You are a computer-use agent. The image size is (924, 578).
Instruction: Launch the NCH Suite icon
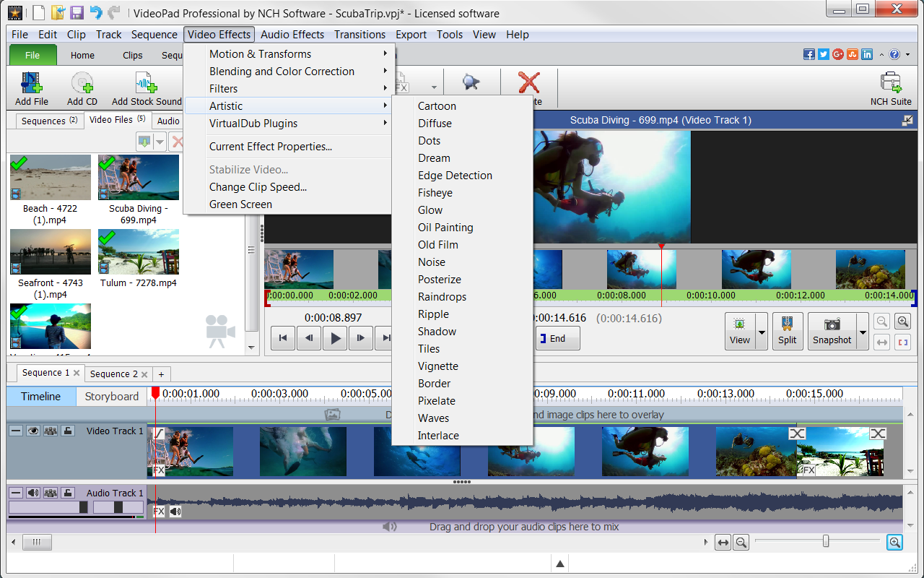(891, 83)
